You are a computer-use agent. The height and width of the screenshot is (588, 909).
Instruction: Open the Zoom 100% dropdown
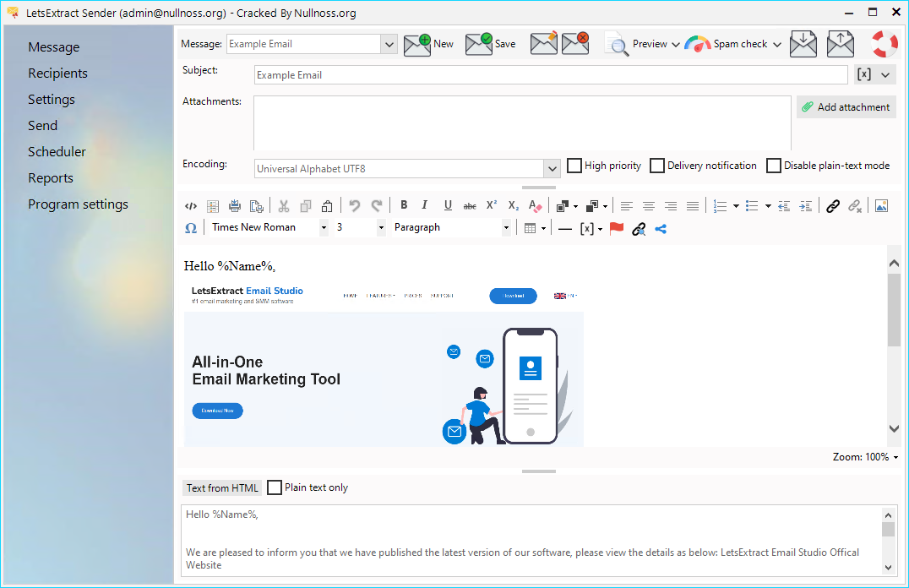(895, 458)
